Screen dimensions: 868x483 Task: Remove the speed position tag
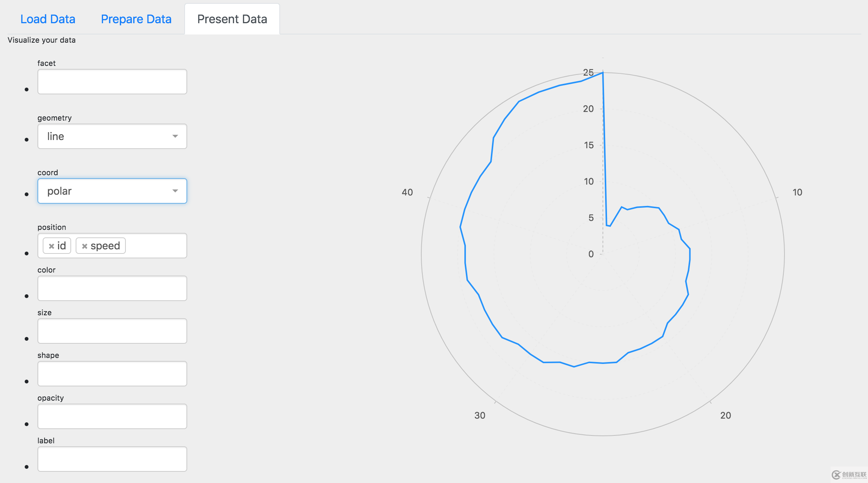pos(85,246)
